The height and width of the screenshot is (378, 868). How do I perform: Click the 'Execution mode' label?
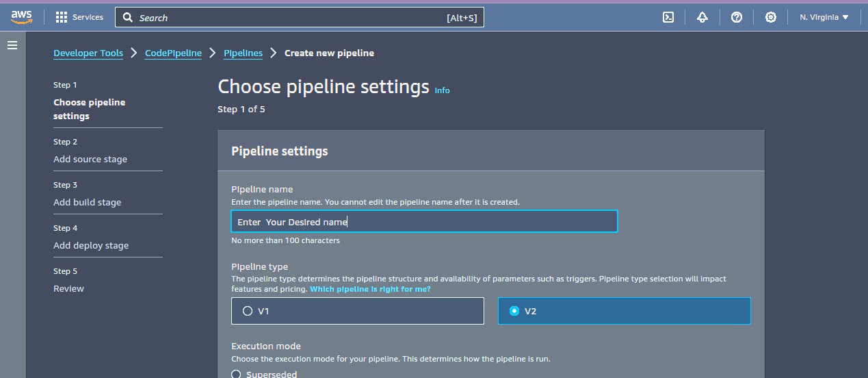266,346
